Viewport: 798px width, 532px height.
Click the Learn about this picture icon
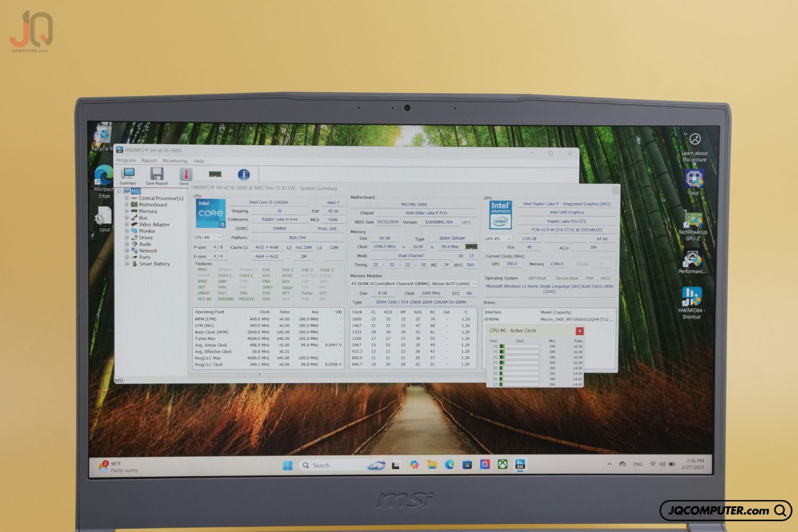point(695,147)
